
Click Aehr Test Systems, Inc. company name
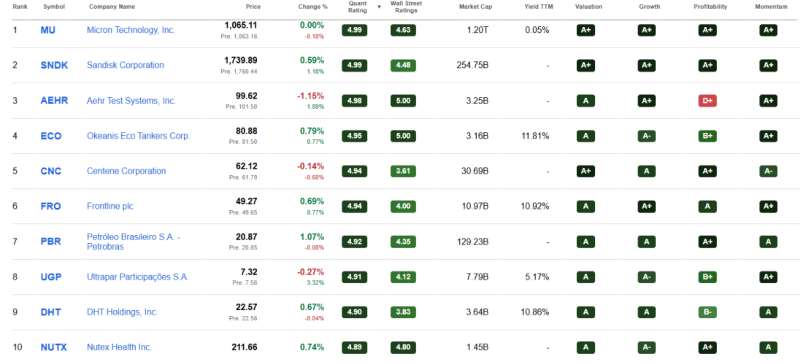(131, 101)
